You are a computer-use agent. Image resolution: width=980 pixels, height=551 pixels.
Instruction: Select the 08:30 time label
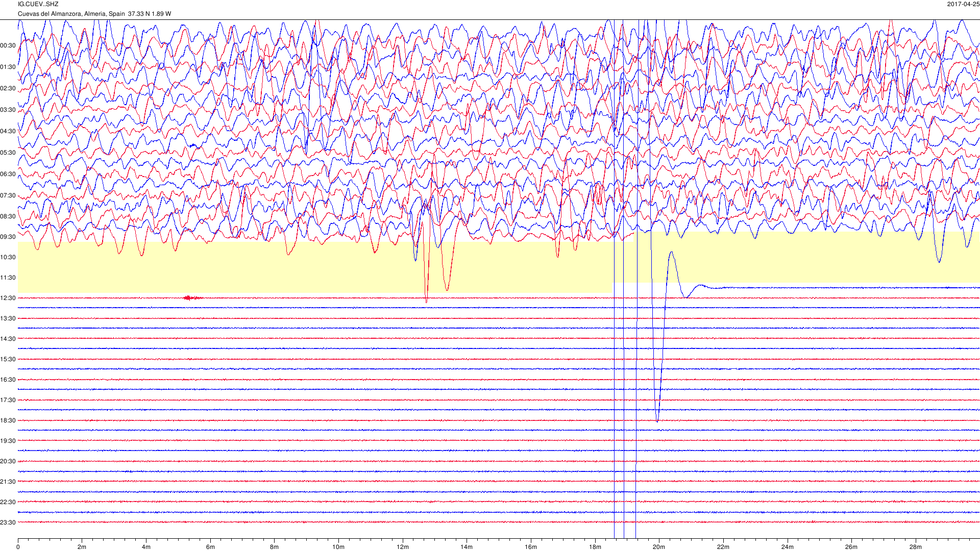tap(8, 217)
